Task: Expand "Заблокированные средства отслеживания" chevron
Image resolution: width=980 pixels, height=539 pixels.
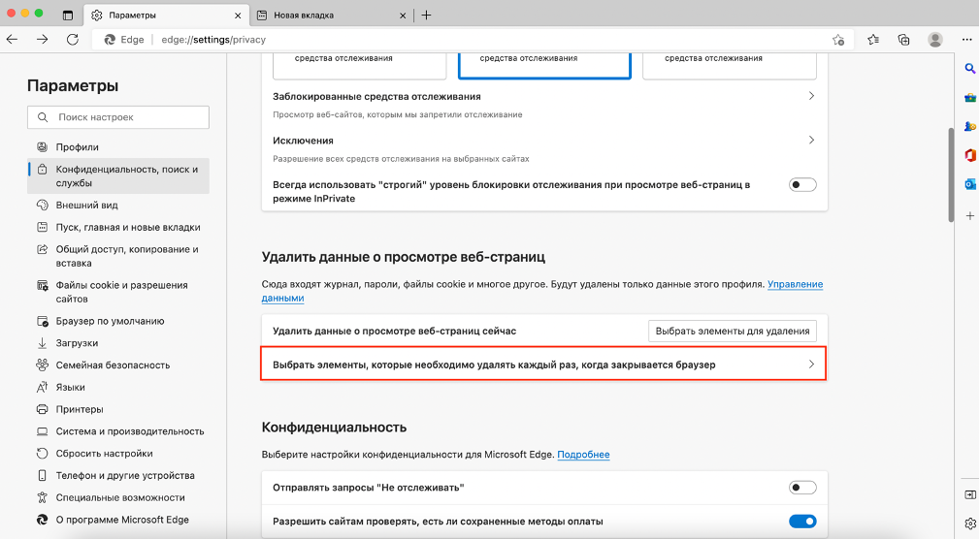Action: [811, 96]
